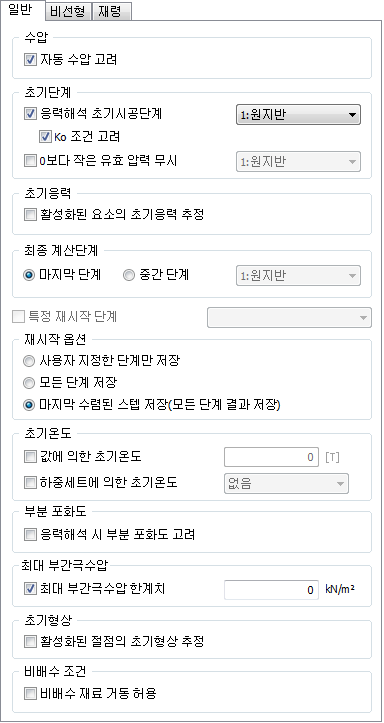Open the 재령 tab
Viewport: 384px width, 723px height.
click(x=112, y=11)
